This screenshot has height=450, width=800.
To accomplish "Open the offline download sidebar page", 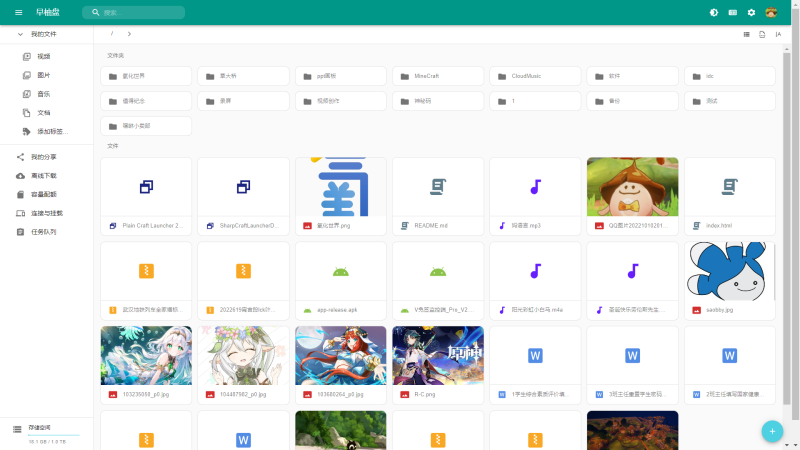I will pos(46,176).
